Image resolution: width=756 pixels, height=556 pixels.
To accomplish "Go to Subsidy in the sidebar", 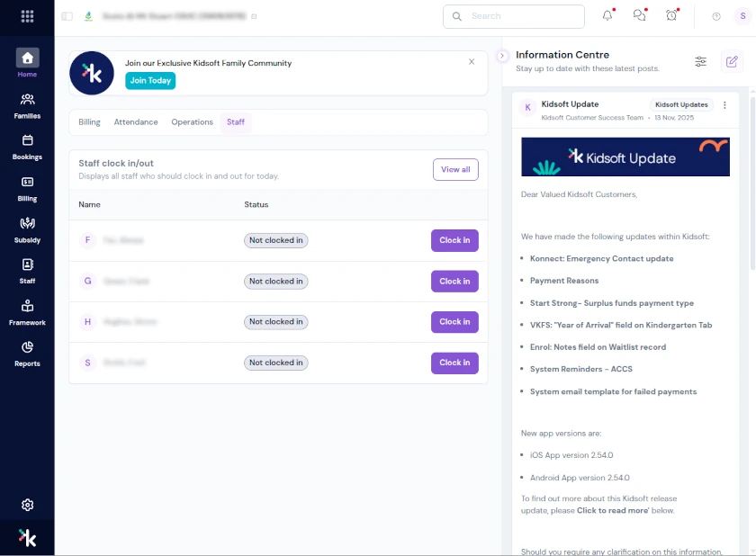I will pyautogui.click(x=27, y=229).
